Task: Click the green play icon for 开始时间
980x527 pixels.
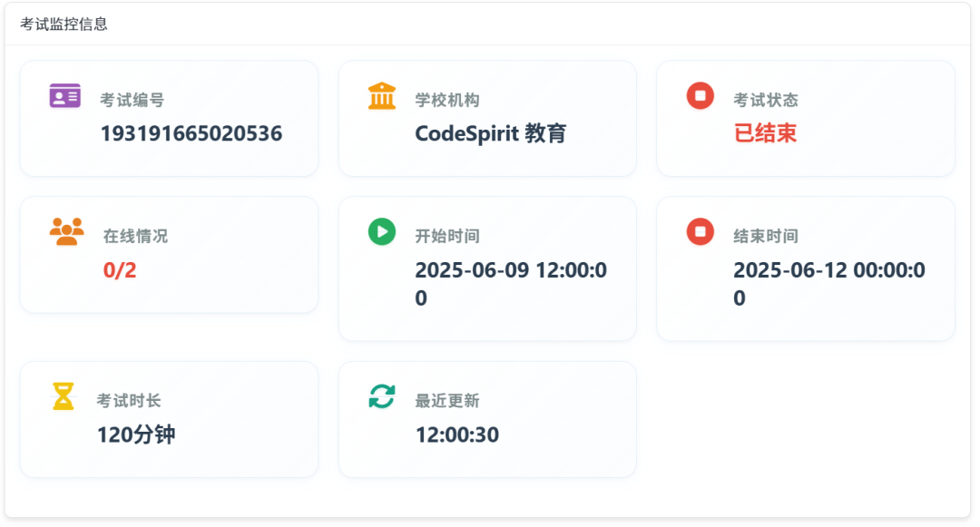Action: pyautogui.click(x=382, y=231)
